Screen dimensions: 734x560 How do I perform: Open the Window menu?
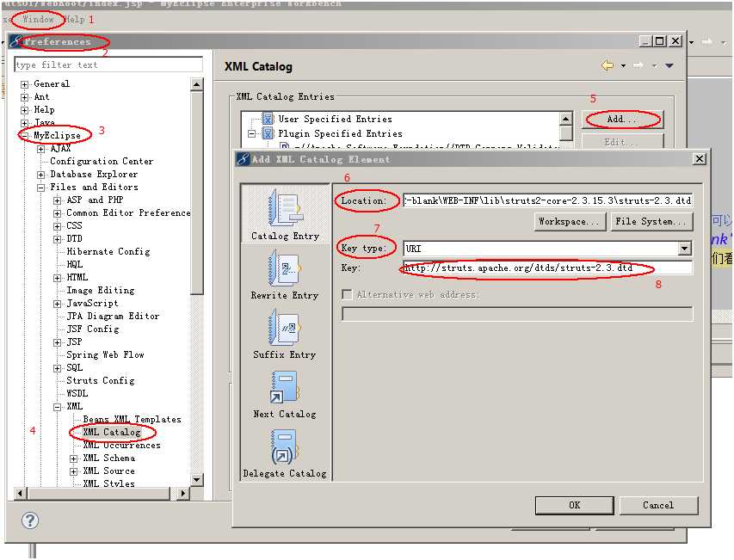pos(38,20)
